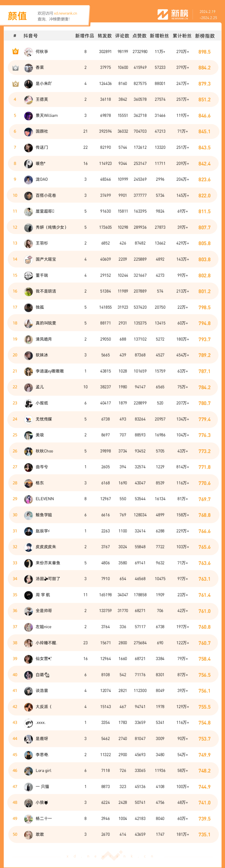Click the silver crown icon for rank two
Image resolution: width=225 pixels, height=868 pixels.
coord(15,68)
